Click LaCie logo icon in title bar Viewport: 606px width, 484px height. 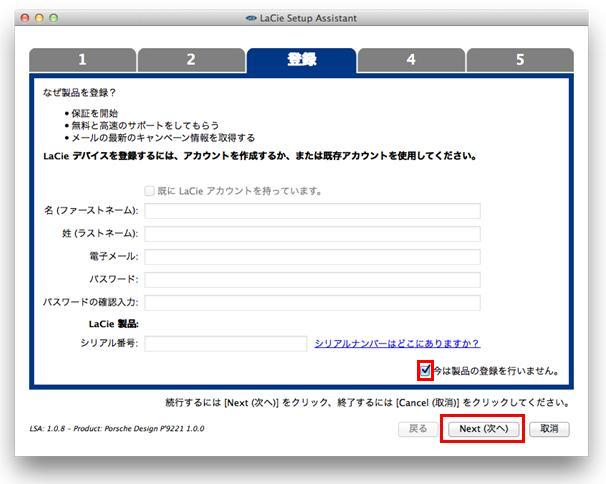click(x=251, y=18)
